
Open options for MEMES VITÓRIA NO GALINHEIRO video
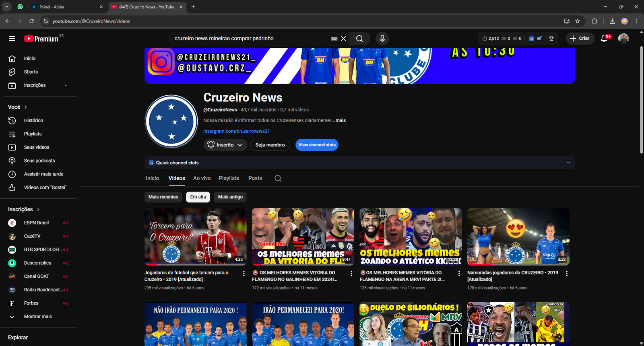tap(351, 274)
